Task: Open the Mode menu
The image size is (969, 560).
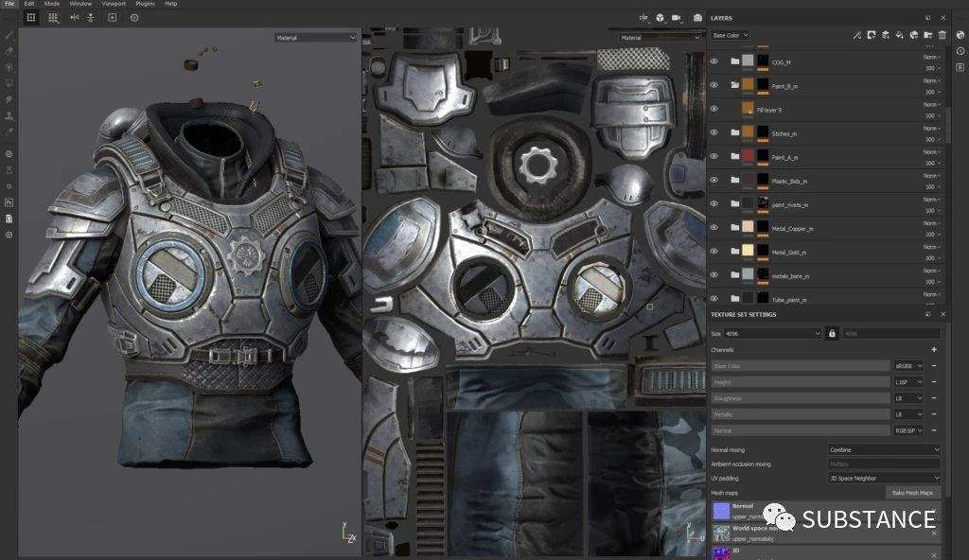Action: click(x=52, y=4)
